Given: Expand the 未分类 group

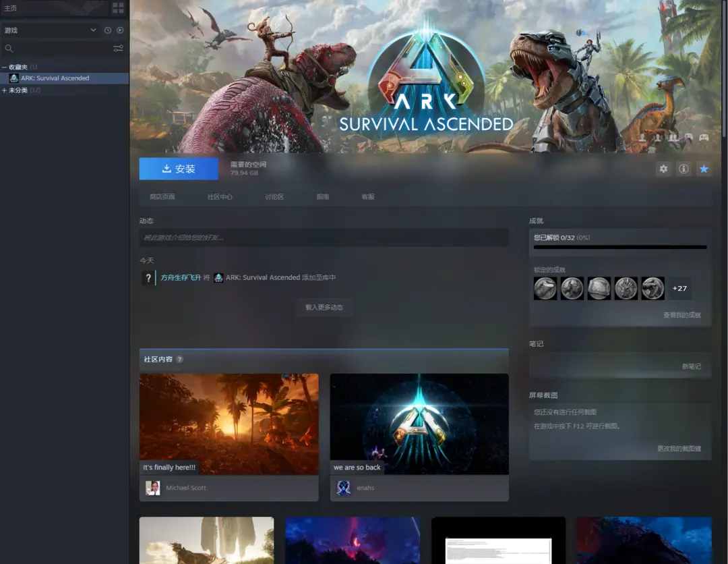Looking at the screenshot, I should (x=4, y=90).
